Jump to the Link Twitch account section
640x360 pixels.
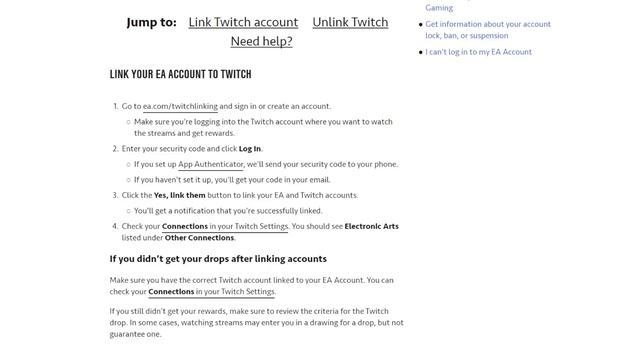click(243, 22)
